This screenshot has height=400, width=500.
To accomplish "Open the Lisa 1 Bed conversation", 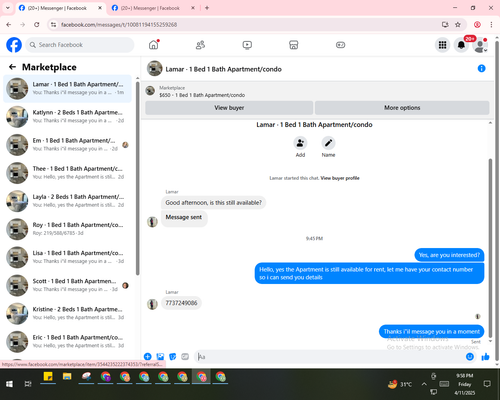I will [x=67, y=257].
